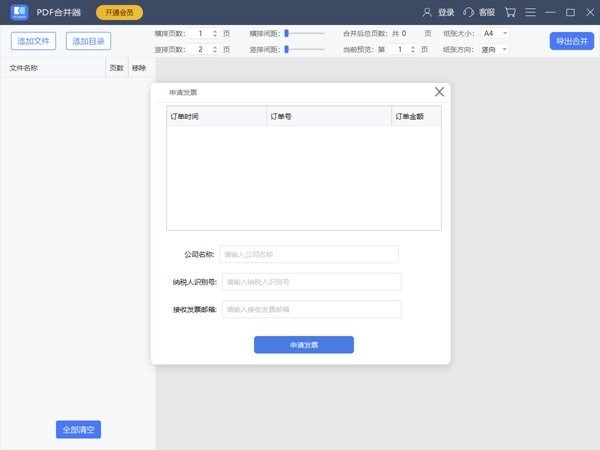
Task: Click the 竖排间距 slider handle
Action: (286, 49)
